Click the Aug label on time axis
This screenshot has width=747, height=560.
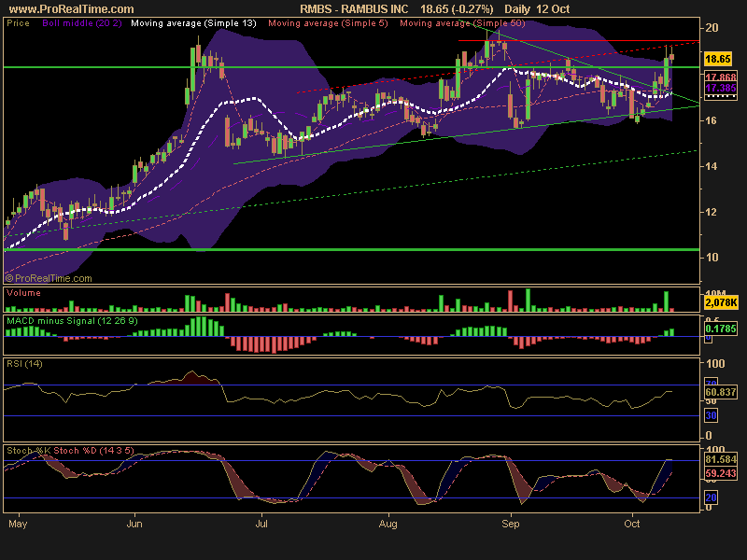[x=388, y=525]
